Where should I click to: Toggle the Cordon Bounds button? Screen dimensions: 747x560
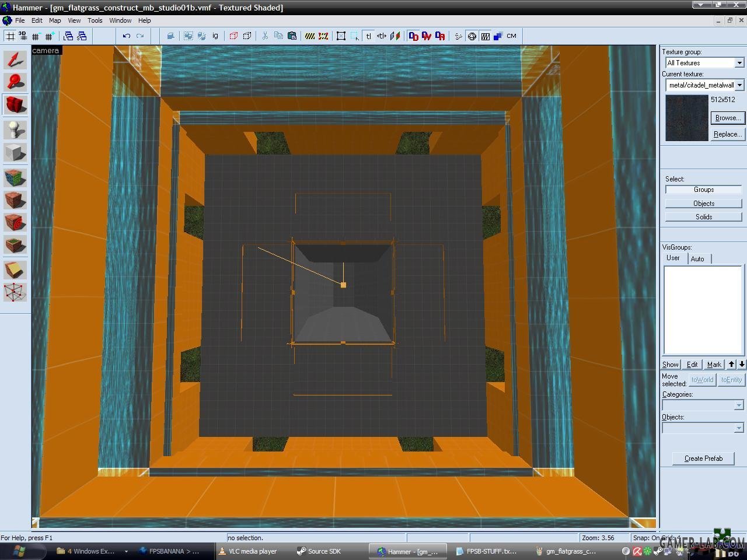[310, 36]
